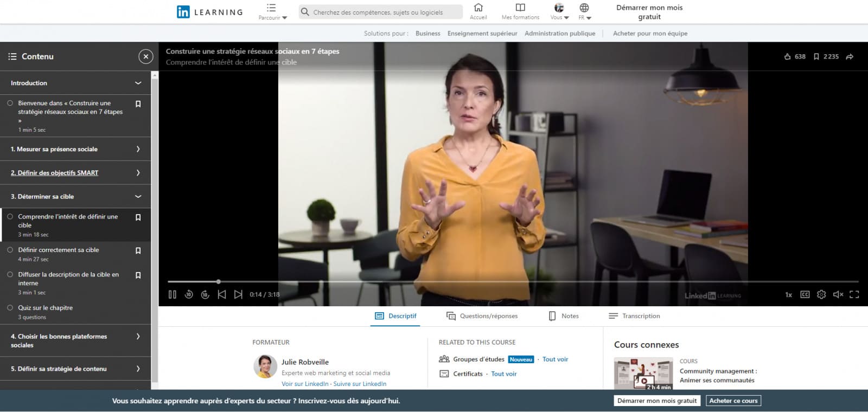Click Suivre sur LinkedIn link

point(360,384)
